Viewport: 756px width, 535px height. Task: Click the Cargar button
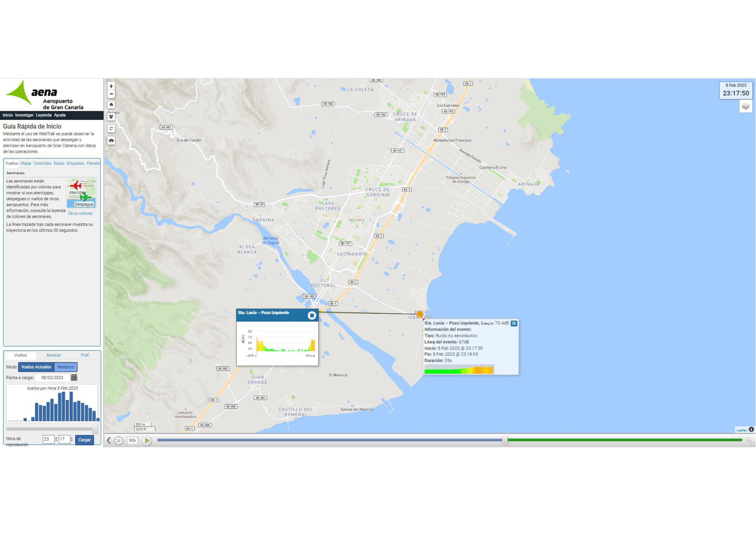click(84, 440)
